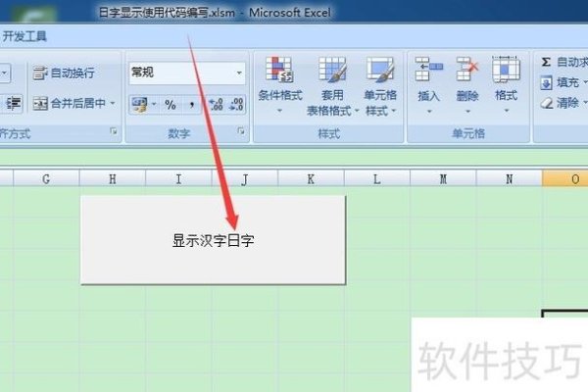588x392 pixels.
Task: Expand the accounting format dropdown arrow
Action: point(154,105)
